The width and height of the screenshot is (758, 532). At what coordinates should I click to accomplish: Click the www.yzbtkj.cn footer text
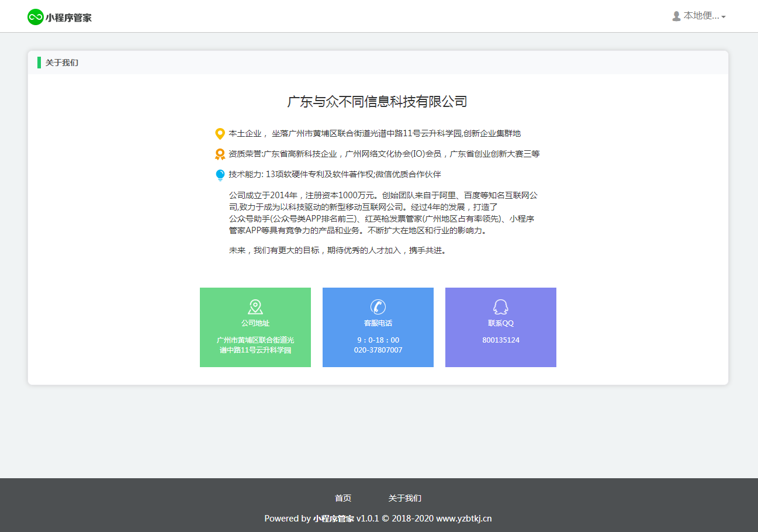pyautogui.click(x=464, y=519)
